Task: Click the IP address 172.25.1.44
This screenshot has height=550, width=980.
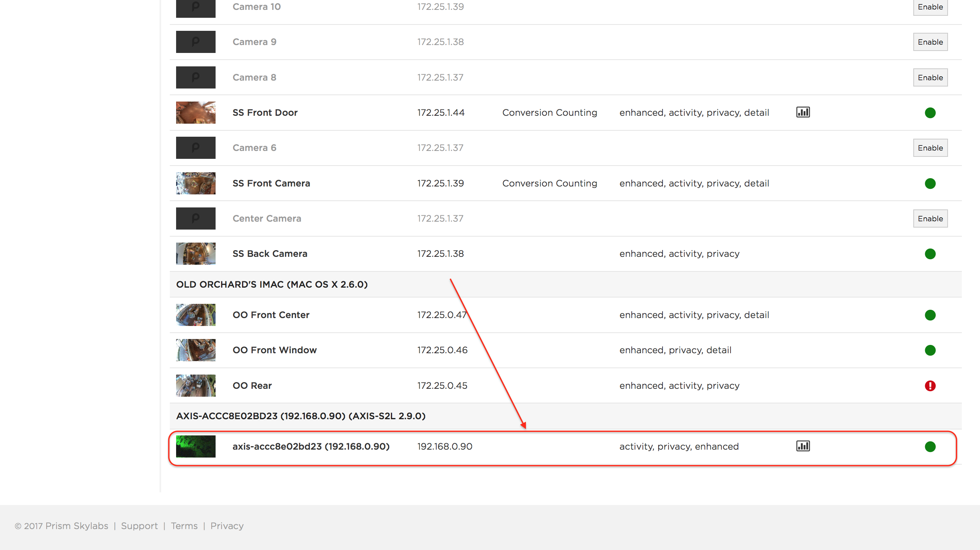Action: (441, 113)
